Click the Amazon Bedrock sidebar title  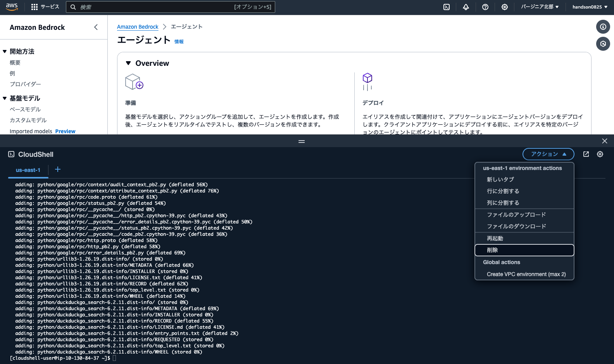[x=37, y=27]
